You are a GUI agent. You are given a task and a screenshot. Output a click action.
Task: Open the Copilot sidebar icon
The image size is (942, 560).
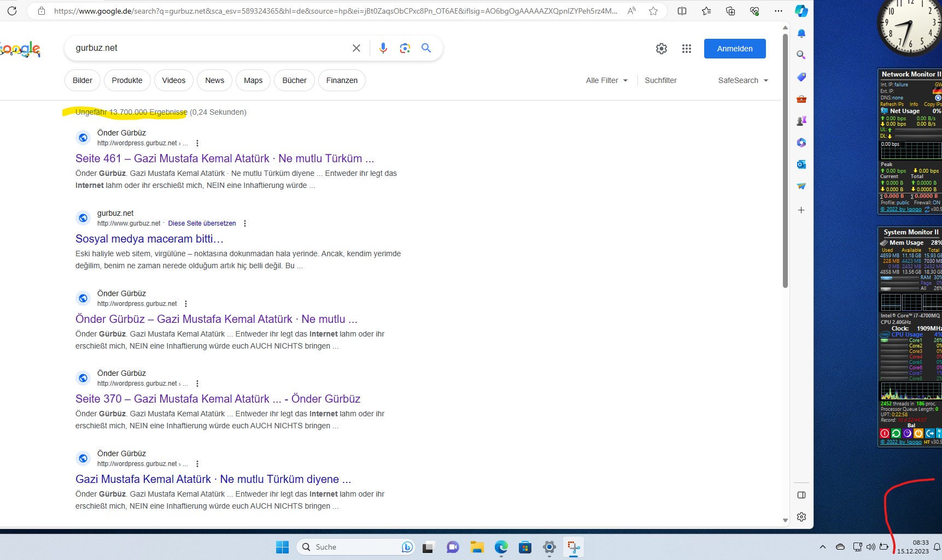click(801, 11)
